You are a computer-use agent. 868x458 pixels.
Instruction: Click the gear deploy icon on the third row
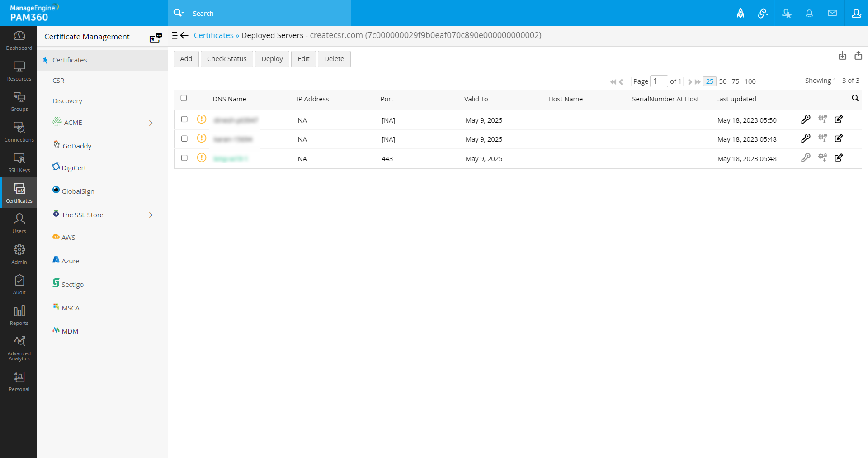tap(823, 157)
